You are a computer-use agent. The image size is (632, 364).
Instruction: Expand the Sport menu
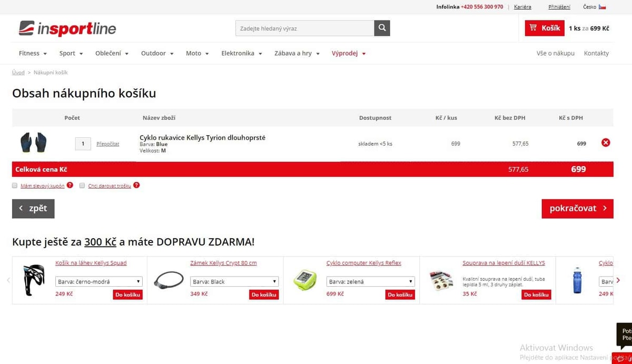point(71,53)
